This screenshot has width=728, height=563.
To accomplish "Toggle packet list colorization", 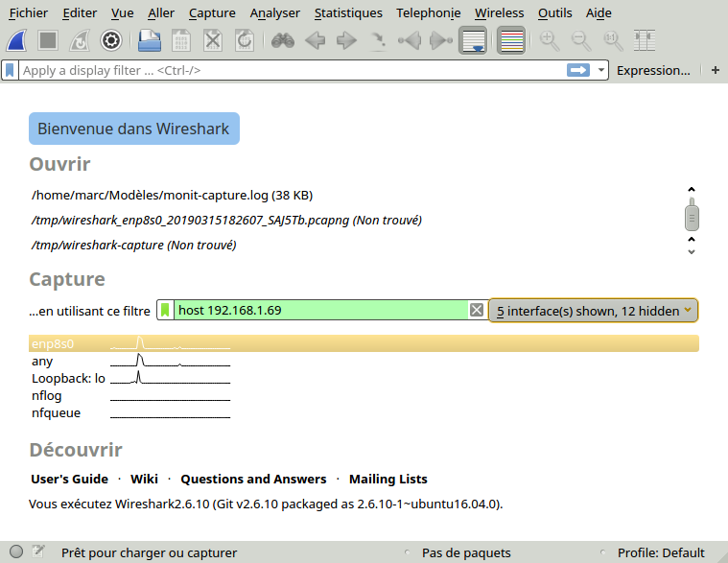I will [x=511, y=40].
